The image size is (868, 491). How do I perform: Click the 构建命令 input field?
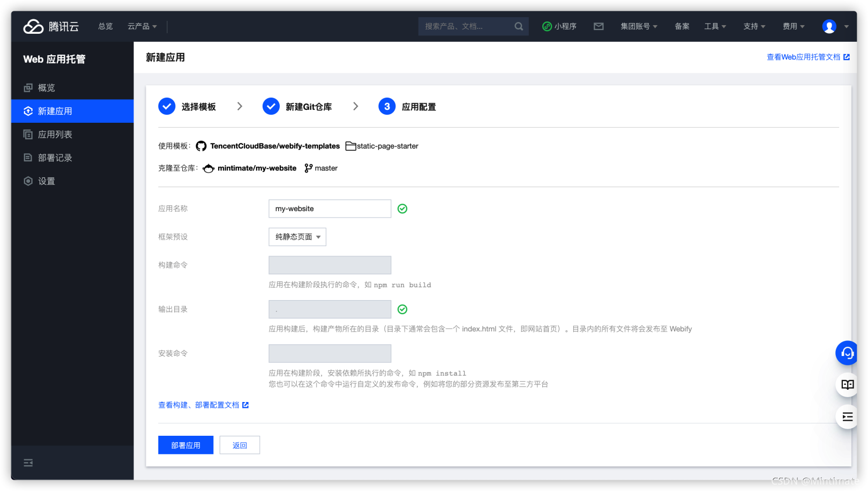330,265
